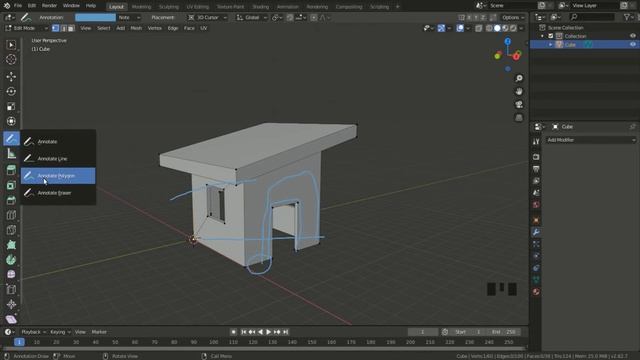
Task: Open the Render properties tab
Action: tap(536, 157)
